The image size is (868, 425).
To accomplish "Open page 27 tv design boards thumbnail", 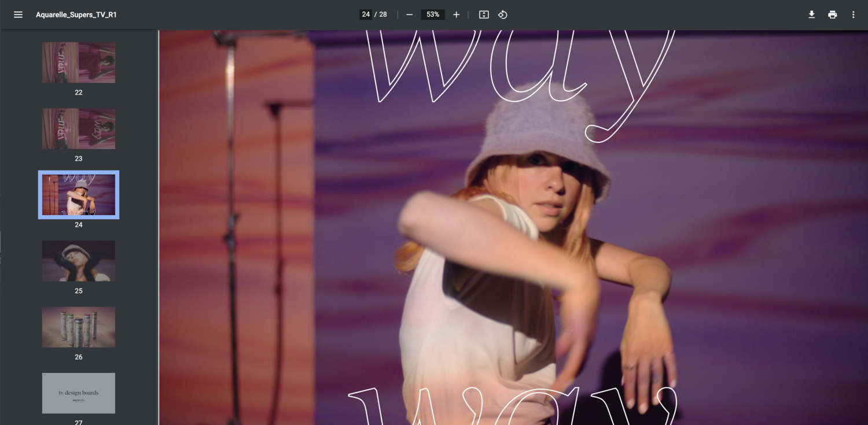I will click(79, 393).
